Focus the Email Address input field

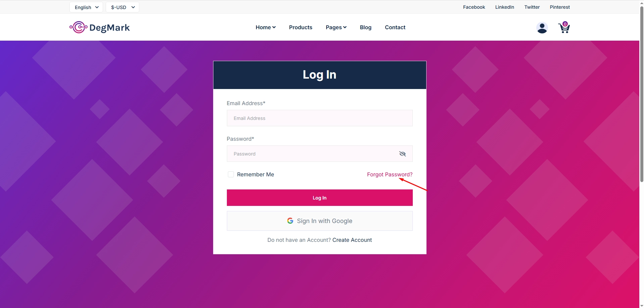pos(319,118)
